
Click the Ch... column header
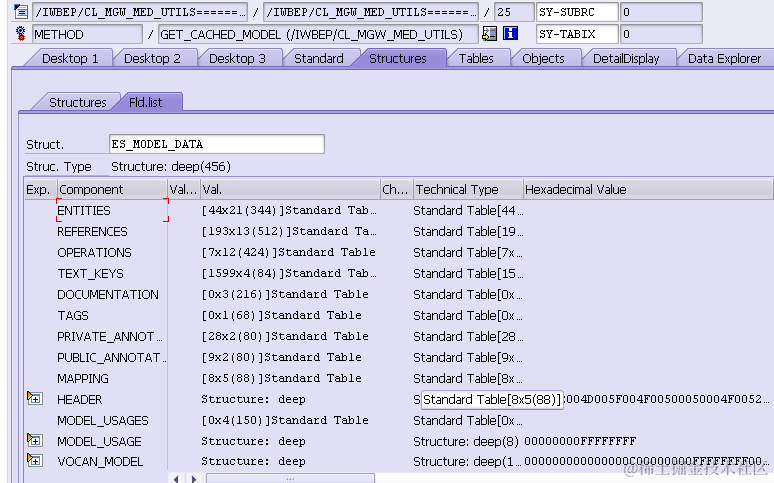pyautogui.click(x=396, y=190)
